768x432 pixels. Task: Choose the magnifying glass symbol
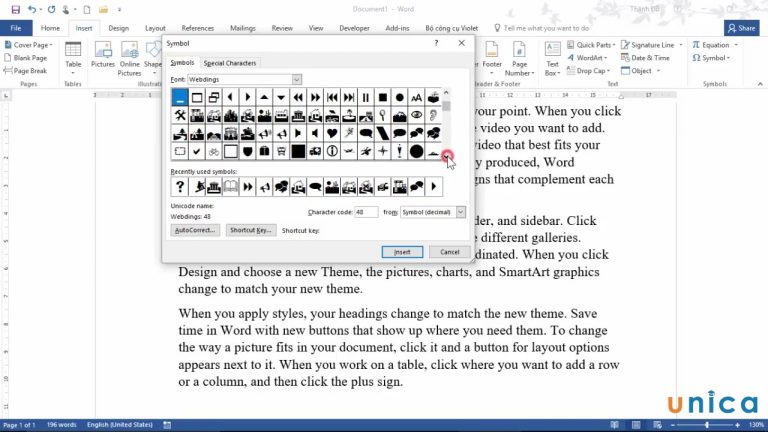383,115
